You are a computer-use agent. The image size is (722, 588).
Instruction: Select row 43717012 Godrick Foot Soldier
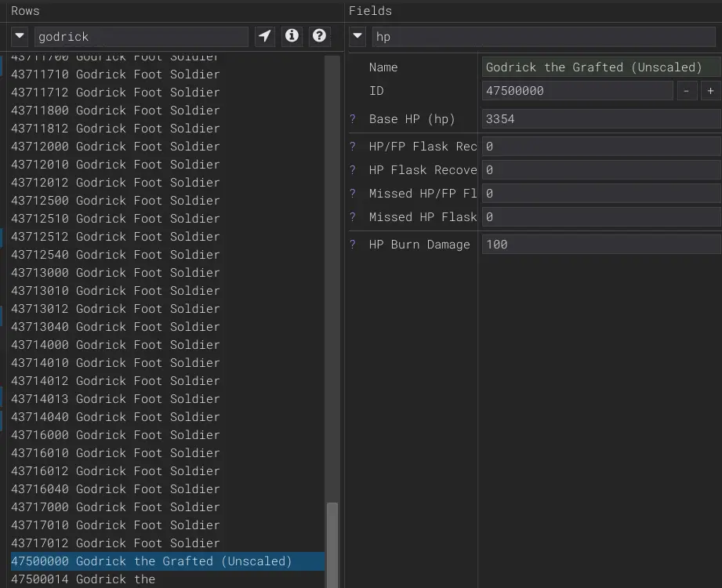[168, 543]
